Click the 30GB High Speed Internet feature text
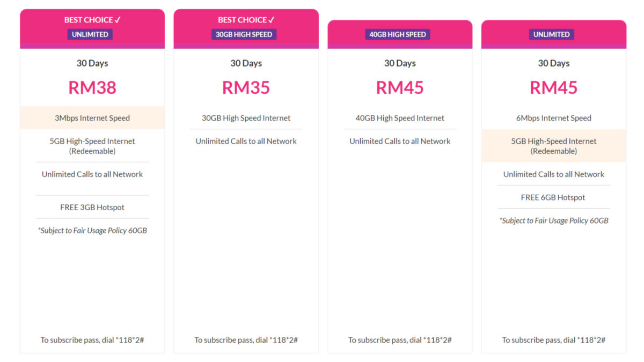The height and width of the screenshot is (362, 644). pyautogui.click(x=246, y=118)
